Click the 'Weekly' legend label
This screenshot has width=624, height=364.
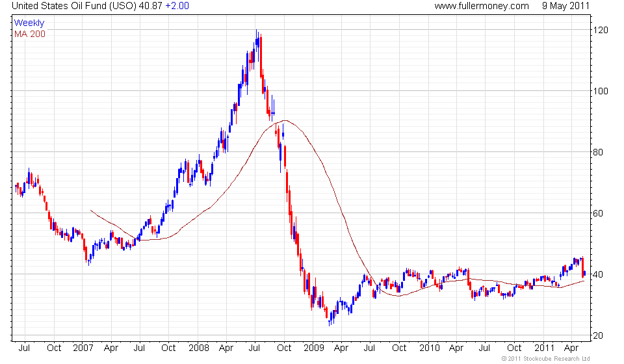(x=29, y=23)
